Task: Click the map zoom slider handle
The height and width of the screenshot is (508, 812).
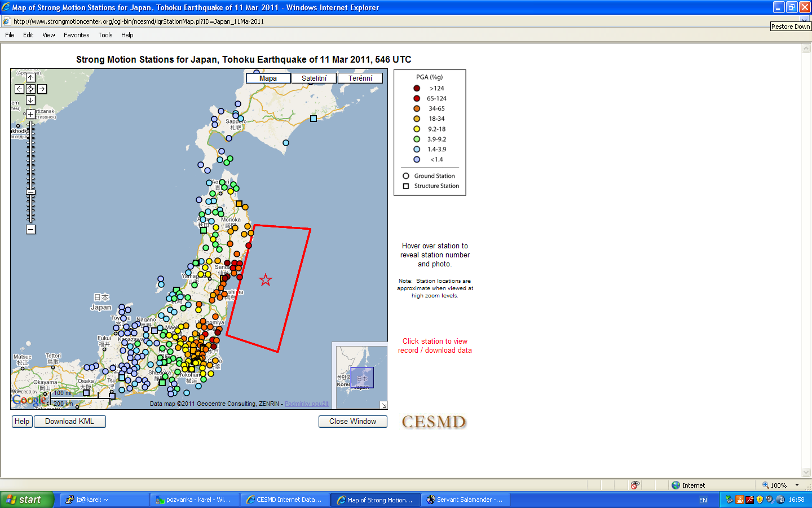Action: (x=30, y=192)
